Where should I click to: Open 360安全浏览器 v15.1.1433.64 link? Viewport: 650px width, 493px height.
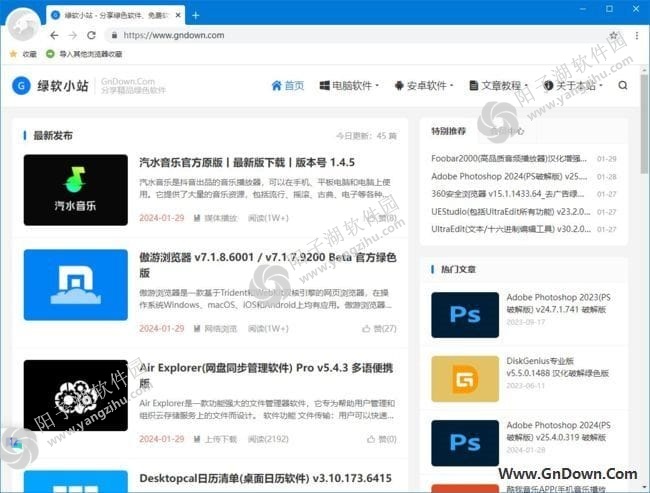tap(508, 194)
